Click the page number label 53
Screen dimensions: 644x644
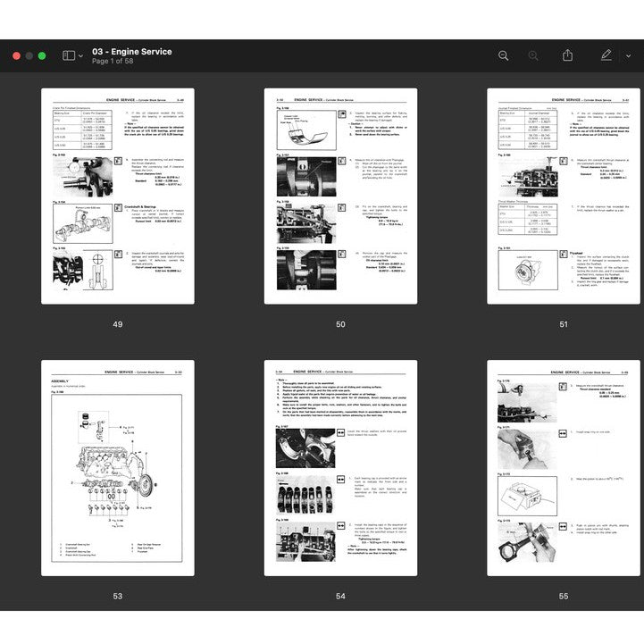[x=117, y=596]
